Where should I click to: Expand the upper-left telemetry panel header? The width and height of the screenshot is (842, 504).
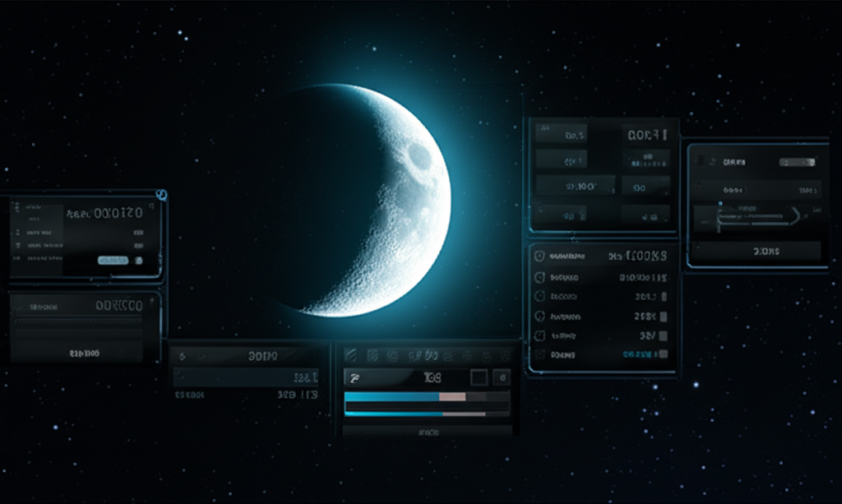150,207
